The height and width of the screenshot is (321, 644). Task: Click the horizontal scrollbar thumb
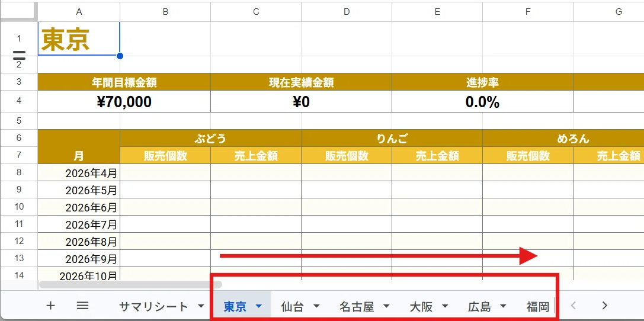click(130, 284)
